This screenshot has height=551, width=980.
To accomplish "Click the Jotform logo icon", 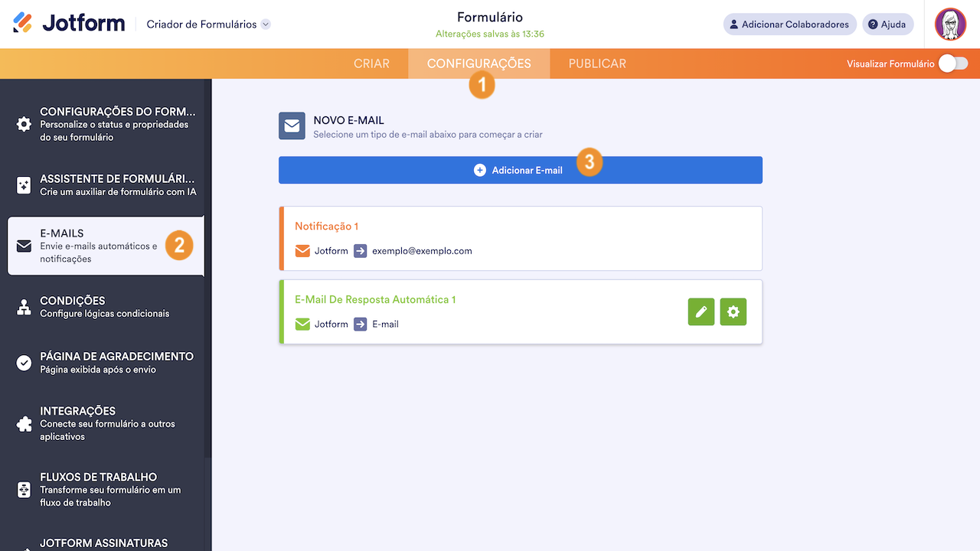I will [23, 23].
